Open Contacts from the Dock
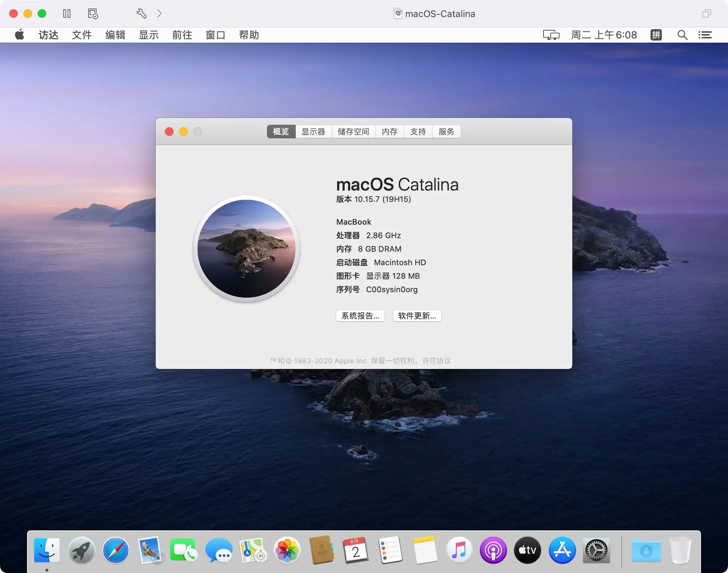The image size is (728, 573). pos(322,550)
